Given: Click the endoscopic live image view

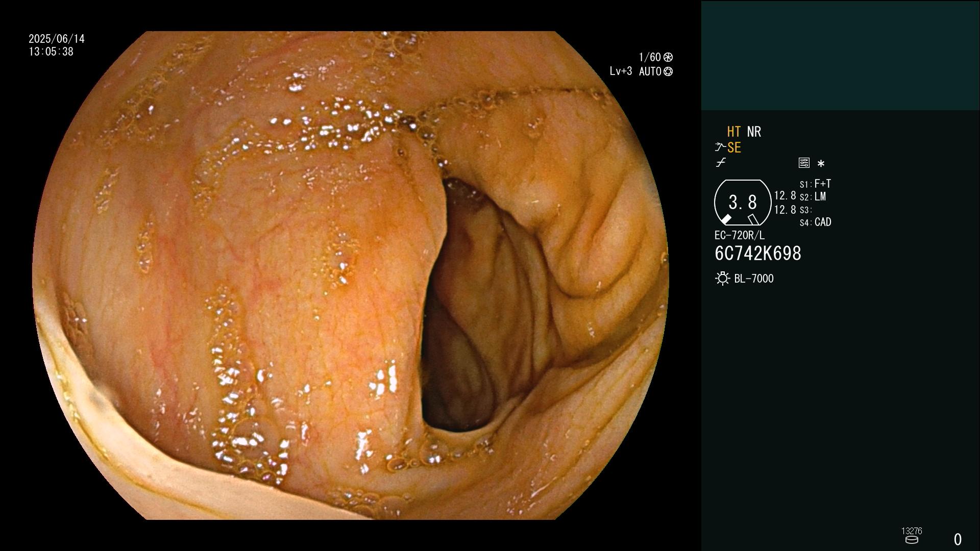Looking at the screenshot, I should pos(351,275).
